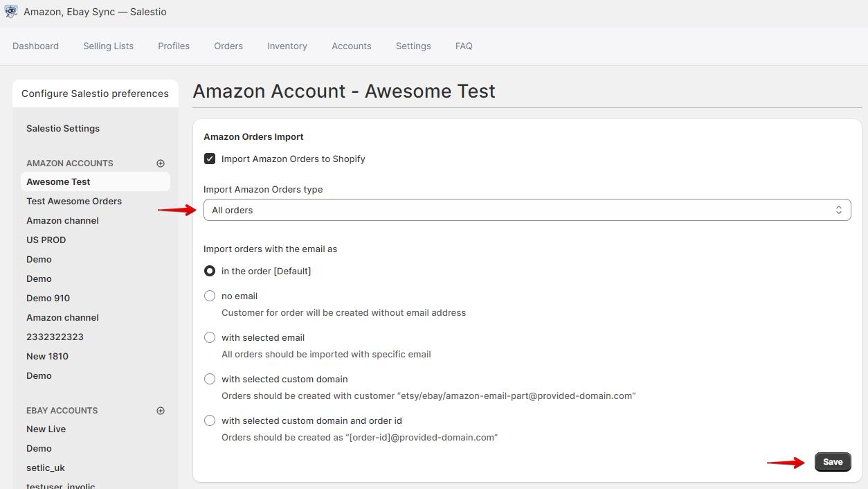Select with selected email option

coord(210,337)
